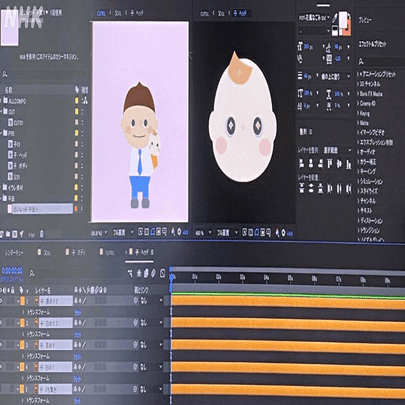The image size is (405, 405).
Task: Collapse timeline layer 3 using its twirl arrow
Action: pos(18,345)
